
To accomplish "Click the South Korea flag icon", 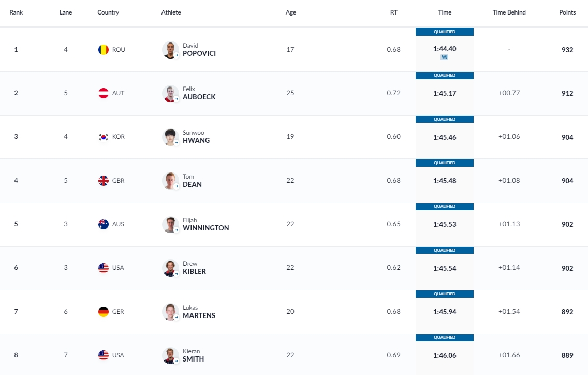I will pos(104,137).
